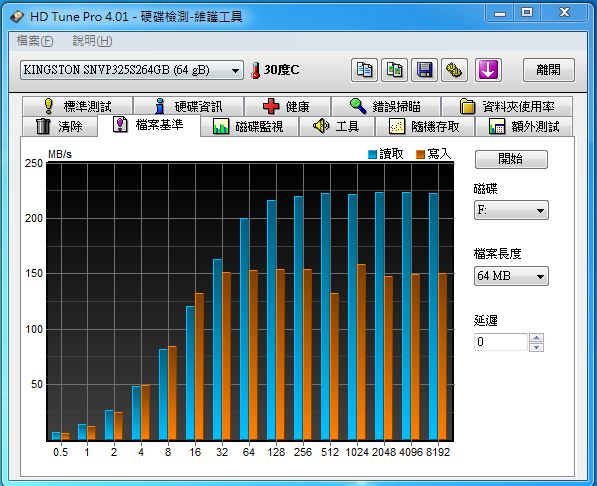The image size is (597, 486).
Task: Decrease the 延遲 value with down arrow
Action: 536,347
